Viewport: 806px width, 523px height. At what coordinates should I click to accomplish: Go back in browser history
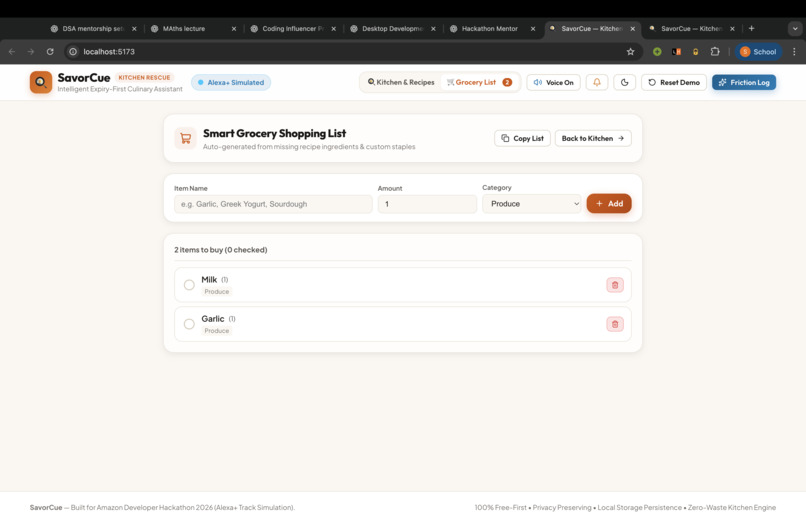pos(12,51)
